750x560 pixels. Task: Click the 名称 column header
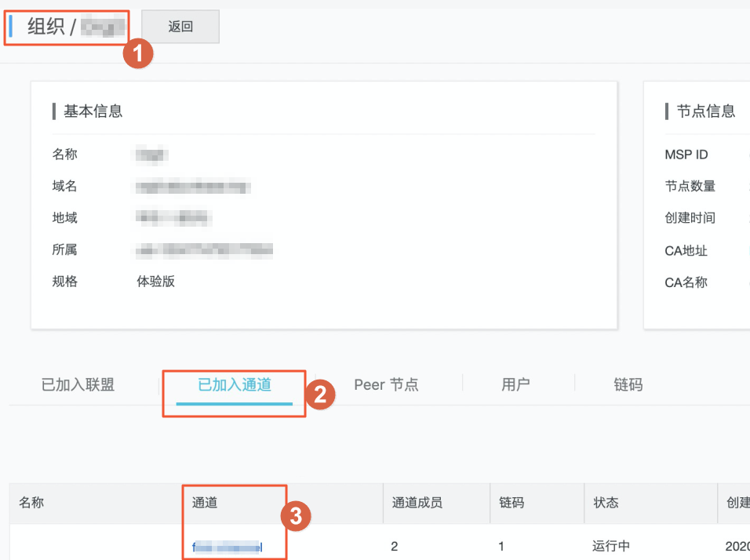(31, 503)
